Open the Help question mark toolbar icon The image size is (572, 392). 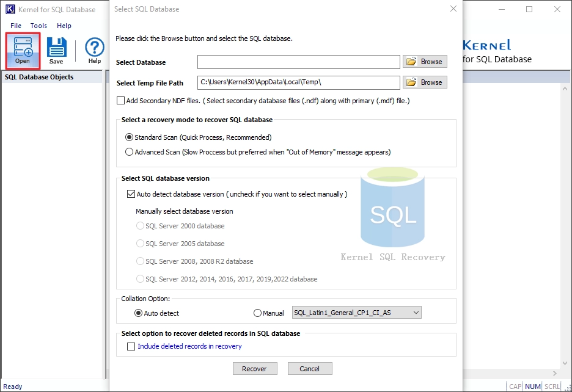(95, 50)
